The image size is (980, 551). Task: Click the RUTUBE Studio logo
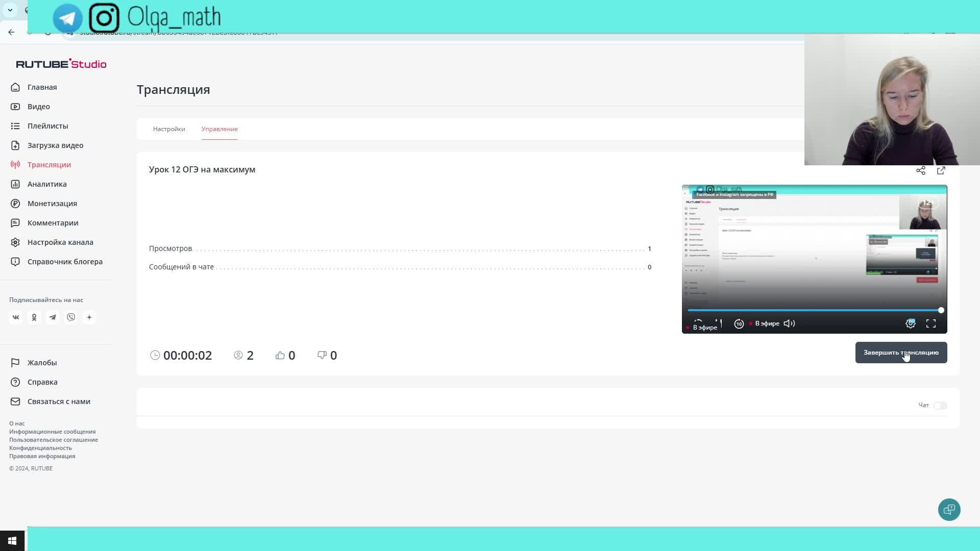[x=61, y=64]
